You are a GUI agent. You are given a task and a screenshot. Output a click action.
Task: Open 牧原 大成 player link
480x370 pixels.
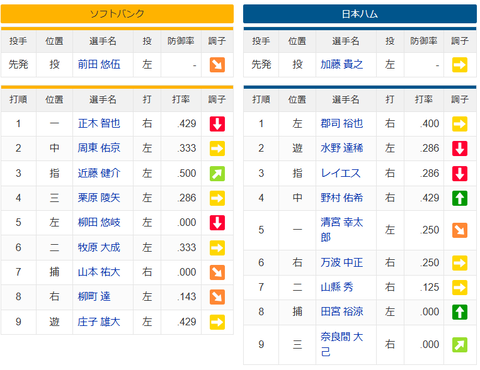(x=99, y=247)
